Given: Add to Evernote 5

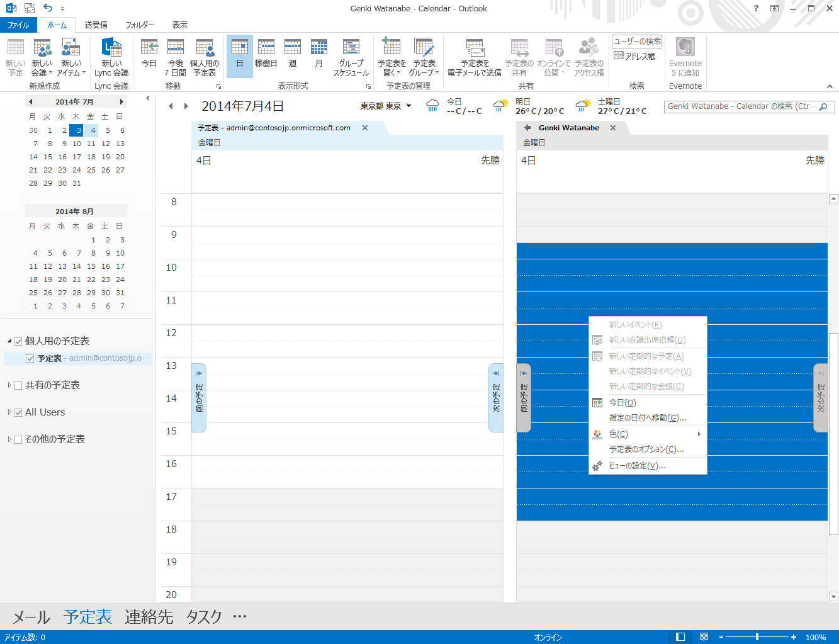Looking at the screenshot, I should pos(685,57).
